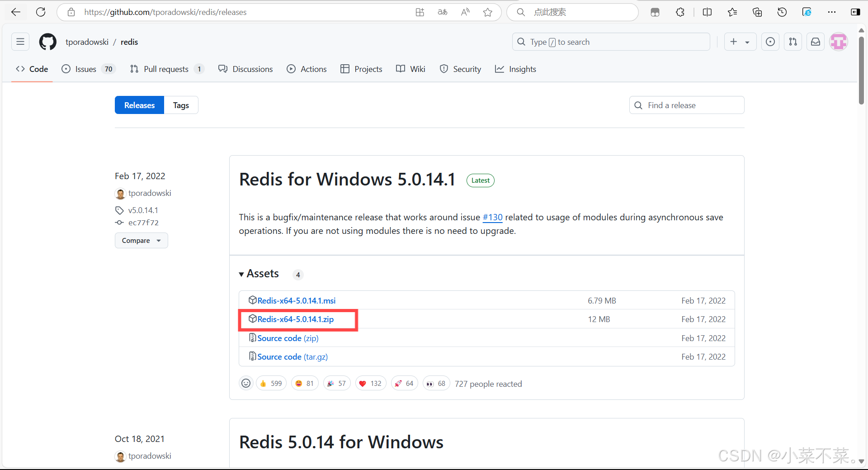868x470 pixels.
Task: Open the Redis for Windows 5.0.14.1 release title
Action: click(347, 180)
